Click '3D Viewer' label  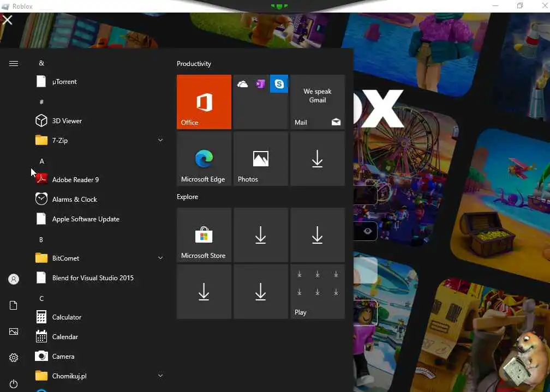(67, 120)
